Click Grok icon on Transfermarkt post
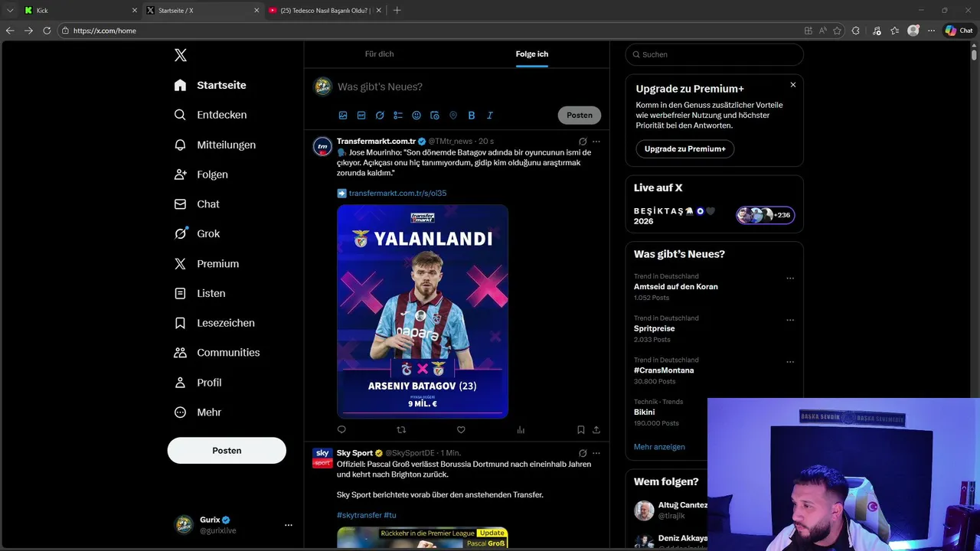The height and width of the screenshot is (551, 980). (583, 142)
